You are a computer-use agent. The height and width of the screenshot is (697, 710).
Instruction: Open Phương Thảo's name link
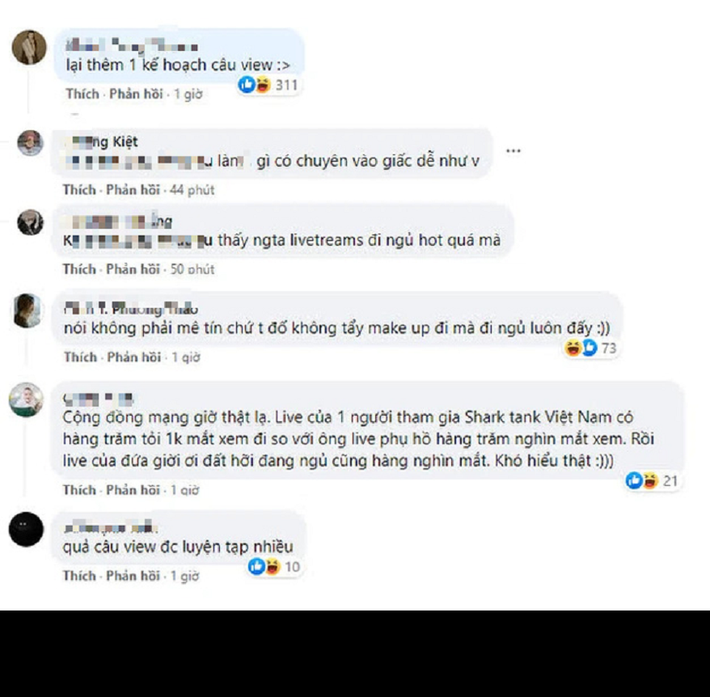coord(131,309)
